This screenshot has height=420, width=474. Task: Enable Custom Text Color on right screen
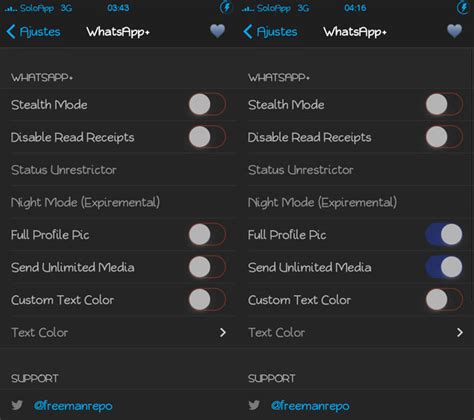pyautogui.click(x=444, y=300)
